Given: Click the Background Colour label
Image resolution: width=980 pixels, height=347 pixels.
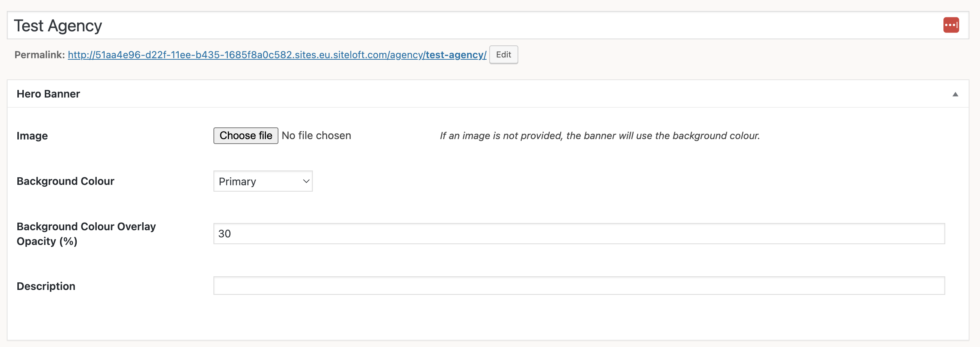Looking at the screenshot, I should (65, 181).
